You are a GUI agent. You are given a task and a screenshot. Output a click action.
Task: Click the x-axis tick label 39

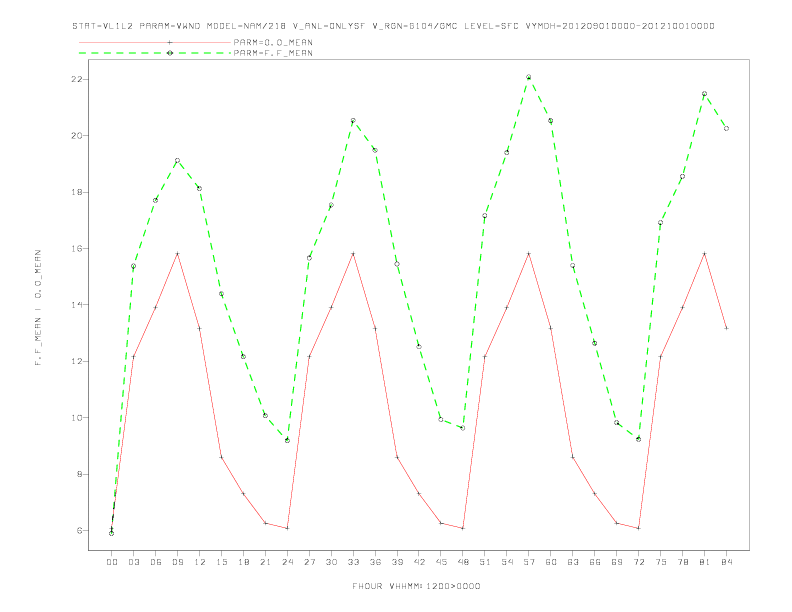(397, 562)
